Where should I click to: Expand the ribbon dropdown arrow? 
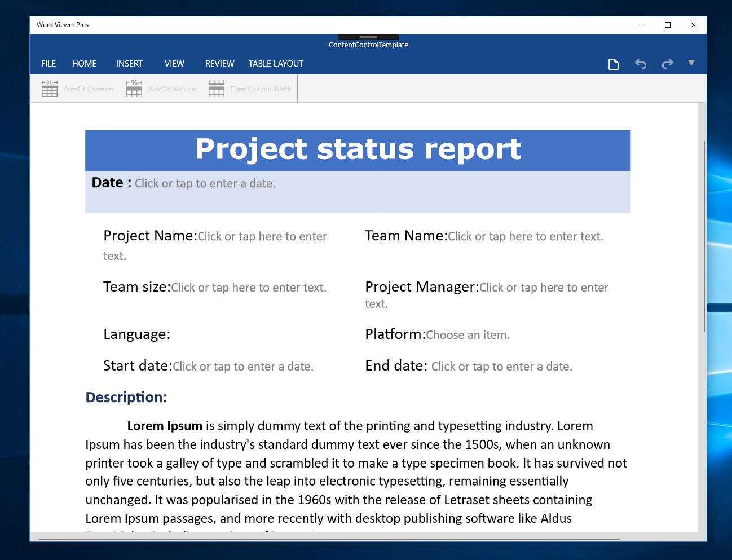tap(691, 63)
